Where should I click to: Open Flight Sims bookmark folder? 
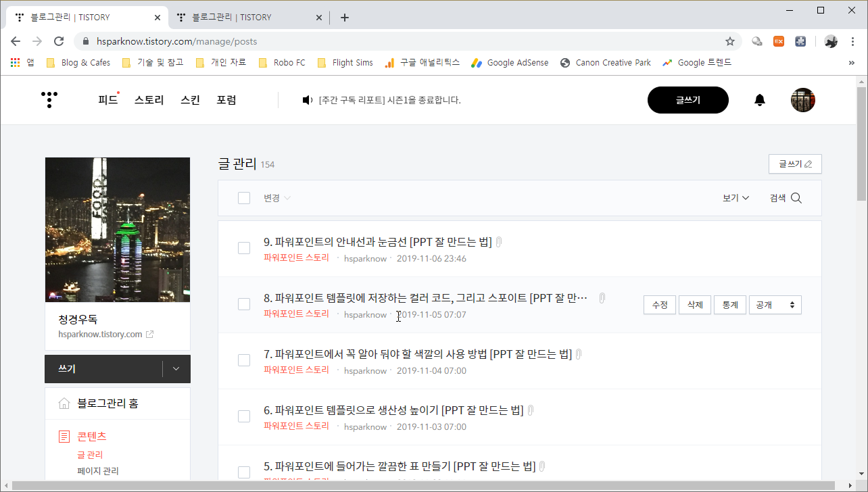tap(345, 63)
